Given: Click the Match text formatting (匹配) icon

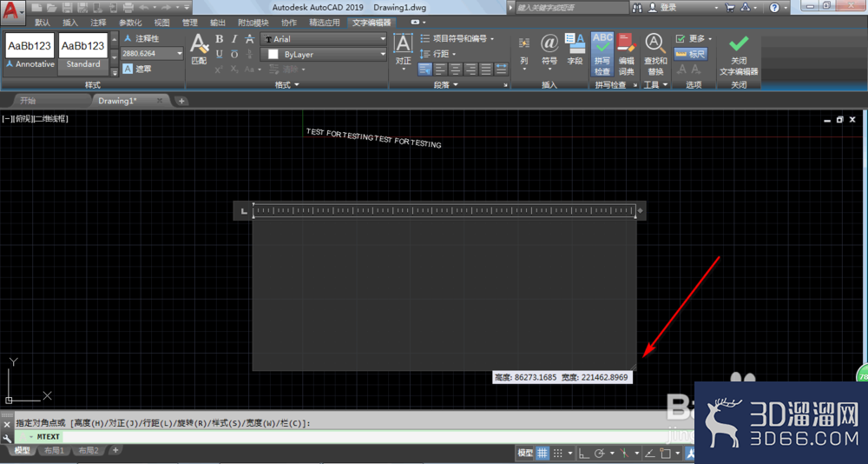Looking at the screenshot, I should point(199,50).
